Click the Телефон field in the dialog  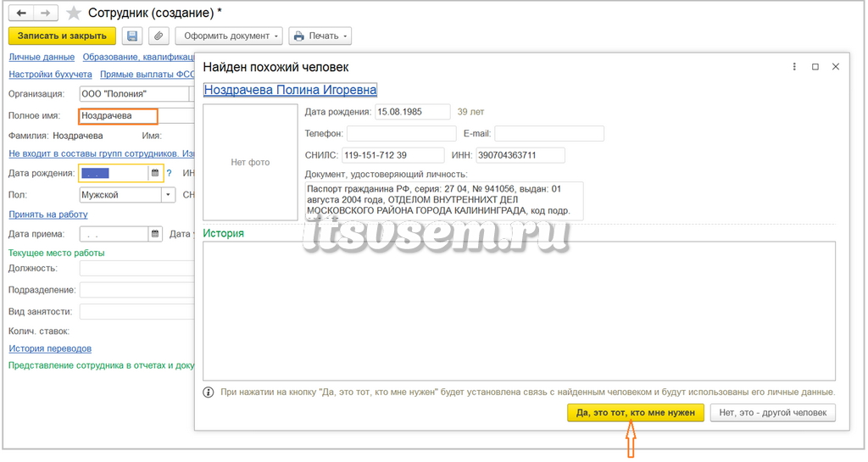(x=401, y=134)
